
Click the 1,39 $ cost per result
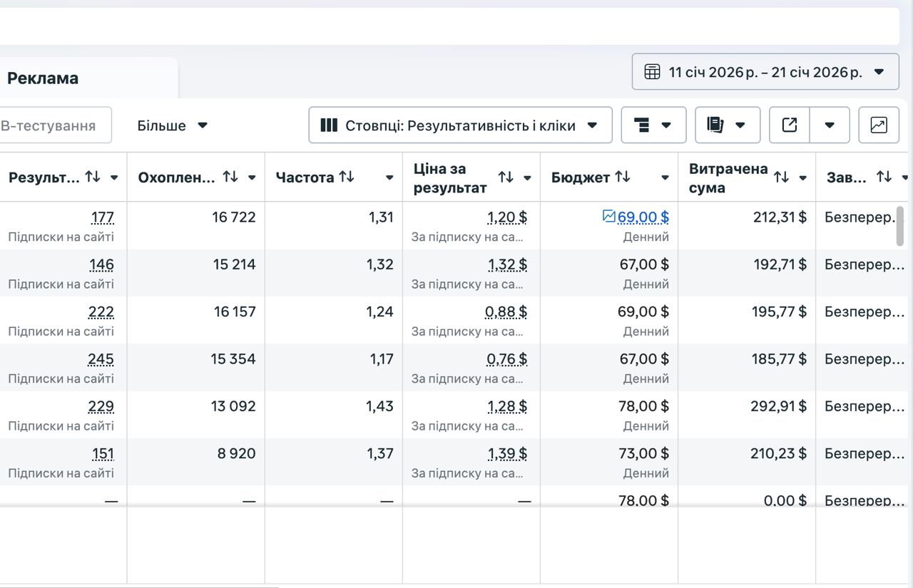click(x=507, y=453)
